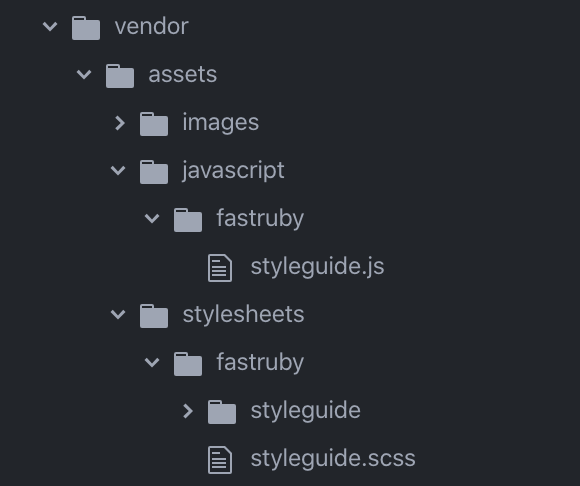Open the styleguide.scss file
This screenshot has height=486, width=580.
[x=333, y=458]
